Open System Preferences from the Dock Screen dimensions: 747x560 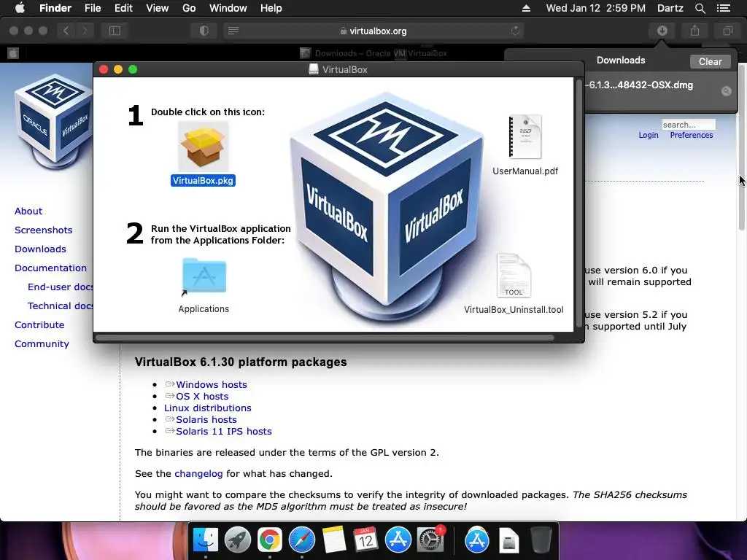430,540
